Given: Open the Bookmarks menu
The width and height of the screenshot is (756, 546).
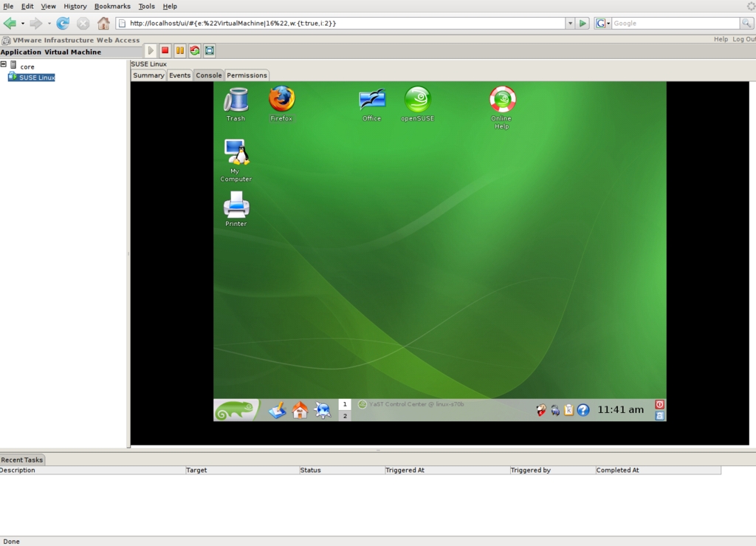Looking at the screenshot, I should click(112, 6).
